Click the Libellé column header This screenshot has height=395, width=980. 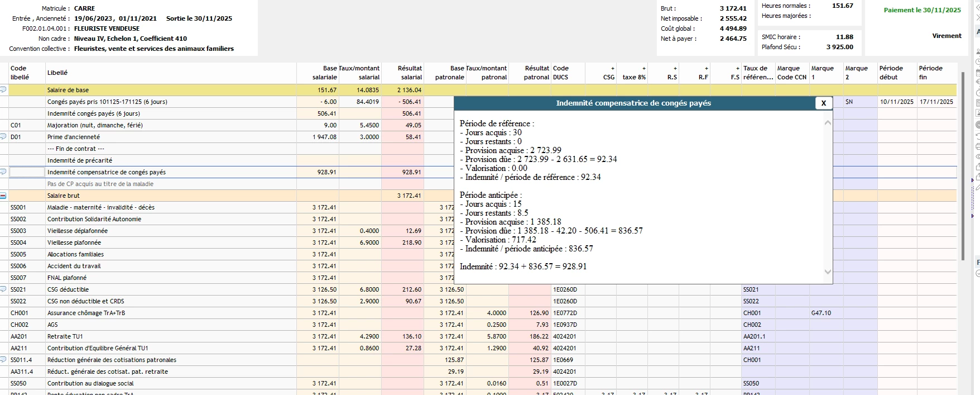point(57,73)
